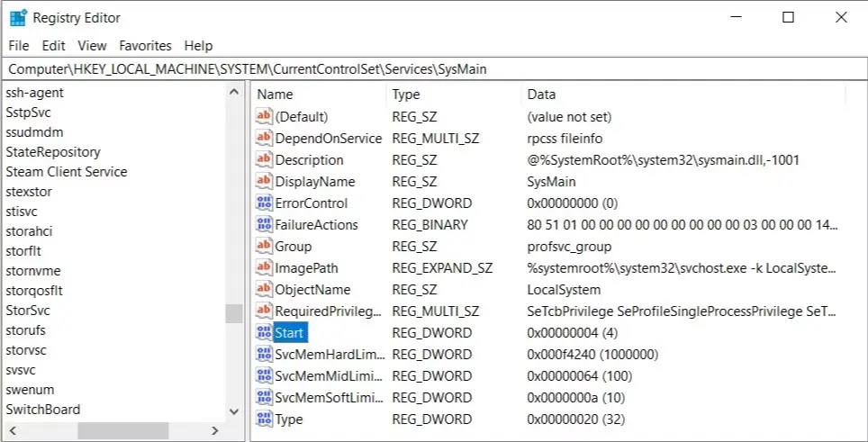Click the SvcMemSoftLimit DWORD icon
Viewport: 868px width, 442px height.
click(x=264, y=397)
